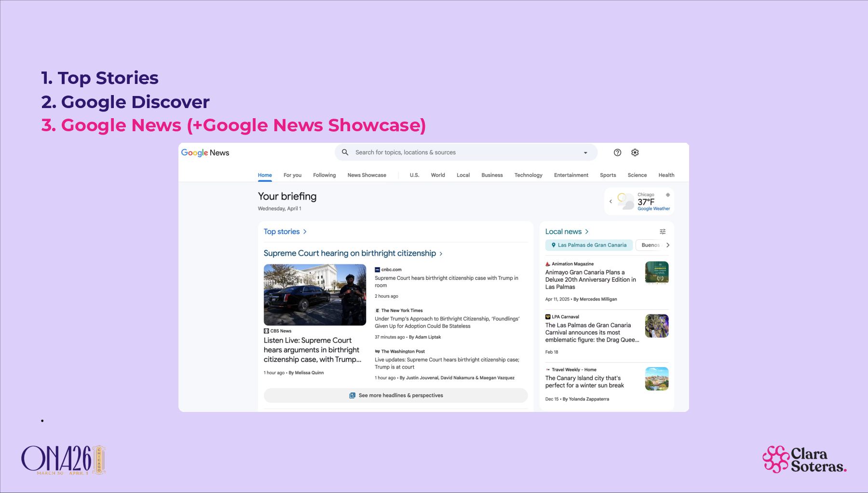Viewport: 868px width, 493px height.
Task: Click 'Wednesday, April 1' date text
Action: (x=280, y=209)
